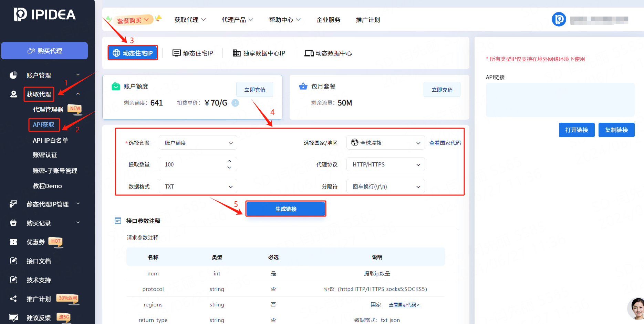Screen dimensions: 644x324
Task: Click the IPIDEA logo in the sidebar
Action: [45, 14]
